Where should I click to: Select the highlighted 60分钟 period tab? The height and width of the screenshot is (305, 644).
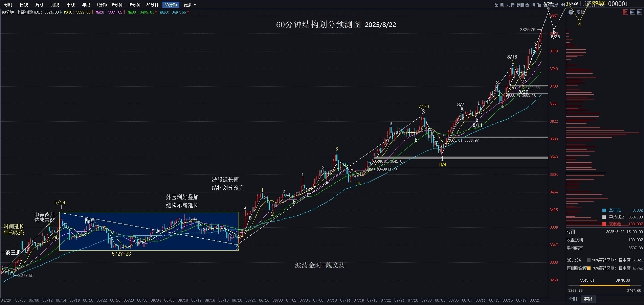click(171, 5)
